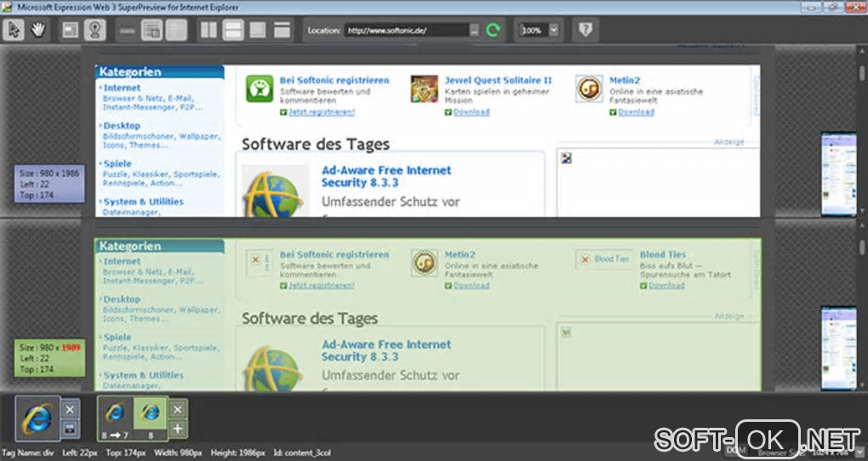Click top pane scroll-down arrow
The height and width of the screenshot is (461, 868).
pyautogui.click(x=861, y=212)
